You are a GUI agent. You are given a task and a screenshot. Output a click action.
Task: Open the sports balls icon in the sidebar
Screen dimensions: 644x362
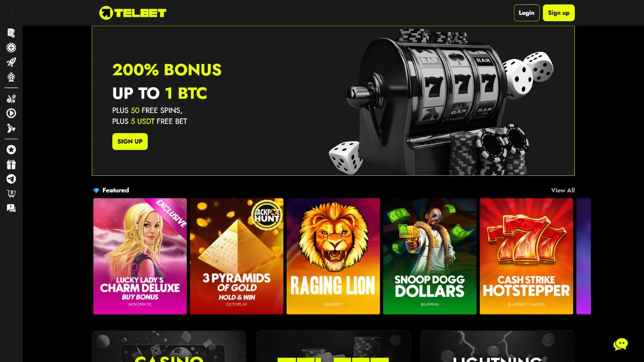click(x=11, y=99)
